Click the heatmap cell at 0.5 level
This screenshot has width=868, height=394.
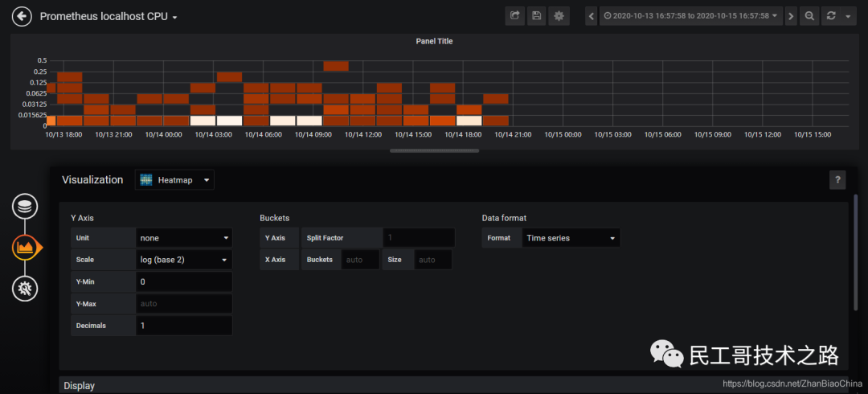tap(336, 66)
